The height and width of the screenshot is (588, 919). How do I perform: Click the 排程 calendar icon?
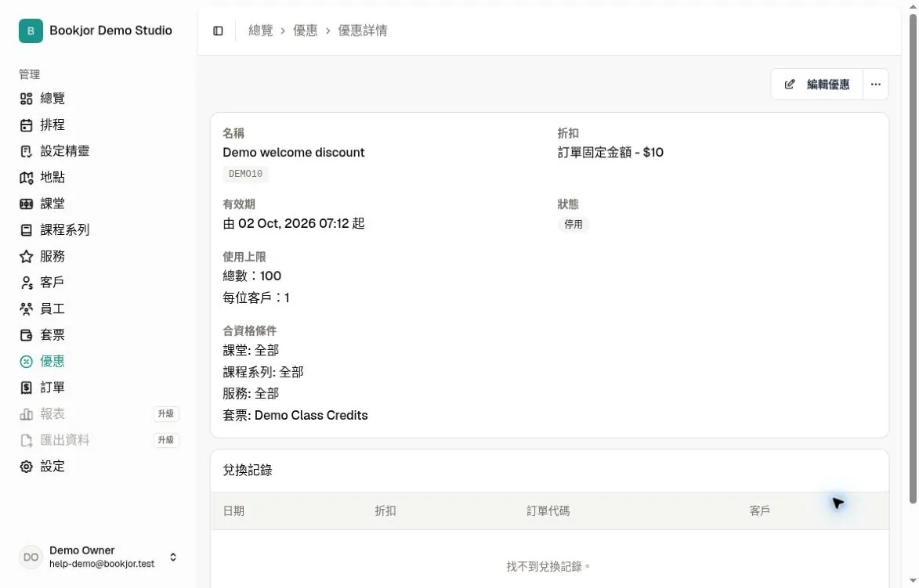26,124
